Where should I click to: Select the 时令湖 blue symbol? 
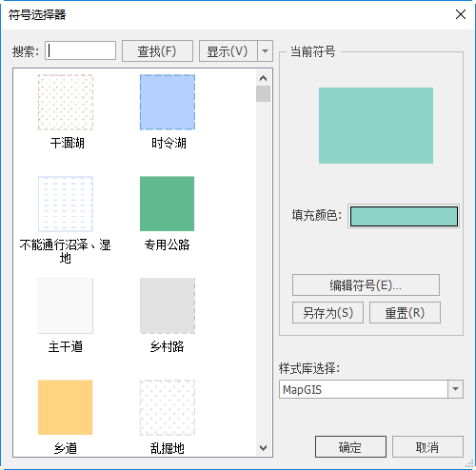tap(168, 102)
